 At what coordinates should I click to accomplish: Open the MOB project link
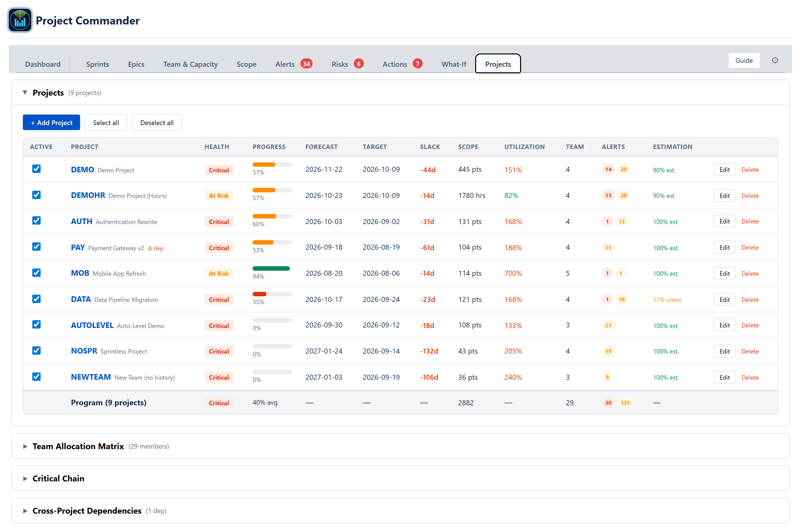click(80, 273)
